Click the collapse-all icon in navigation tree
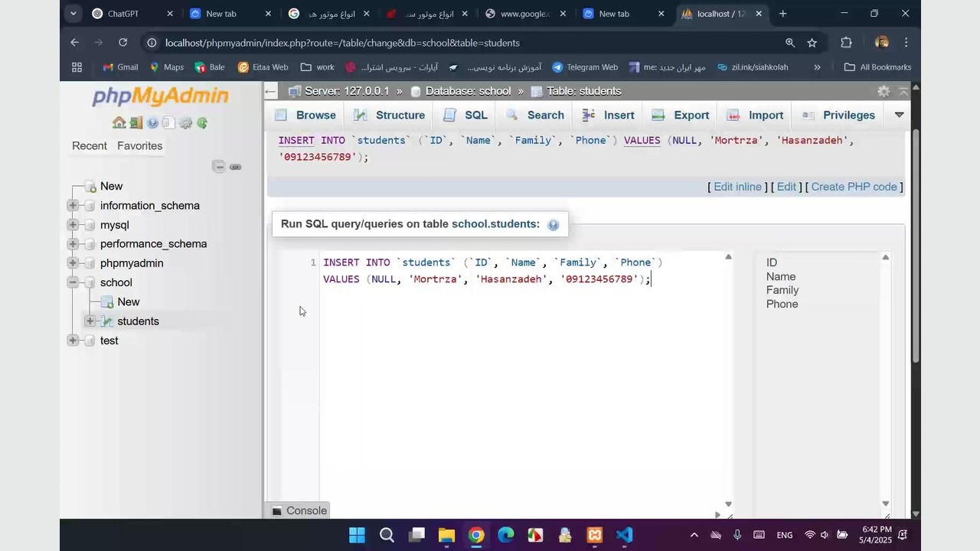 [219, 167]
